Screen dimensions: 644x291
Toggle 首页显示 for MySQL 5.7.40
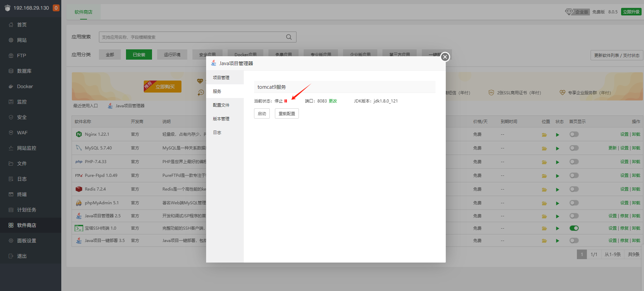click(x=574, y=148)
